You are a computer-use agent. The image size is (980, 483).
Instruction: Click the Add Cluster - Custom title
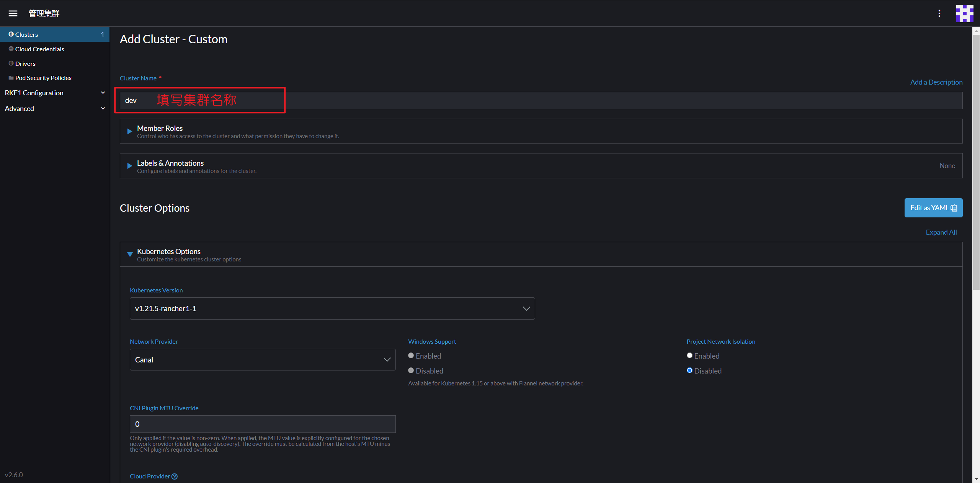(x=173, y=39)
